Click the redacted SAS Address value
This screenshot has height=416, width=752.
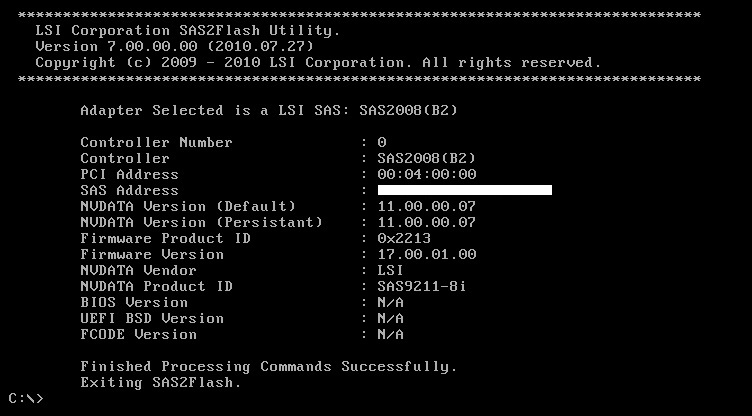coord(465,190)
